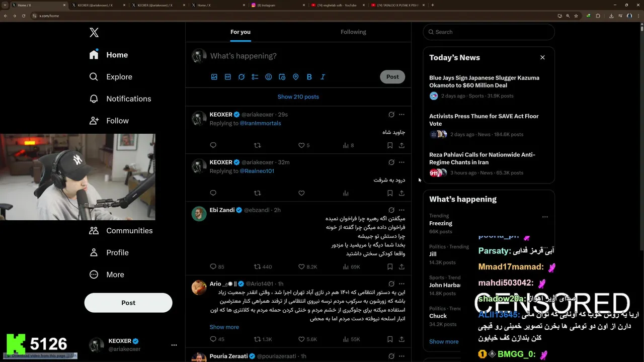Open more menu on Pouria Zeraati's post
Image resolution: width=644 pixels, height=362 pixels.
[401, 356]
